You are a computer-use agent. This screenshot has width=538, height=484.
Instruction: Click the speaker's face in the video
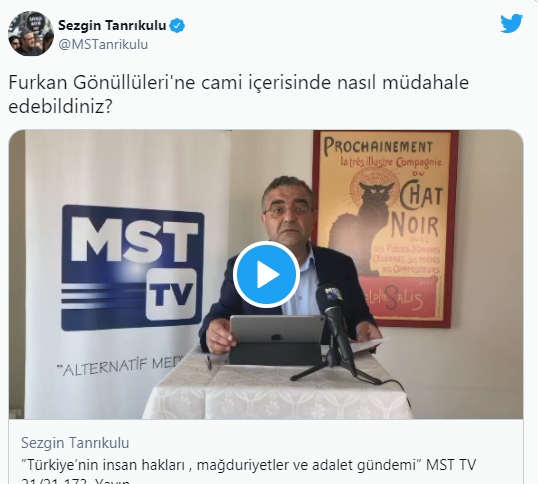[288, 214]
